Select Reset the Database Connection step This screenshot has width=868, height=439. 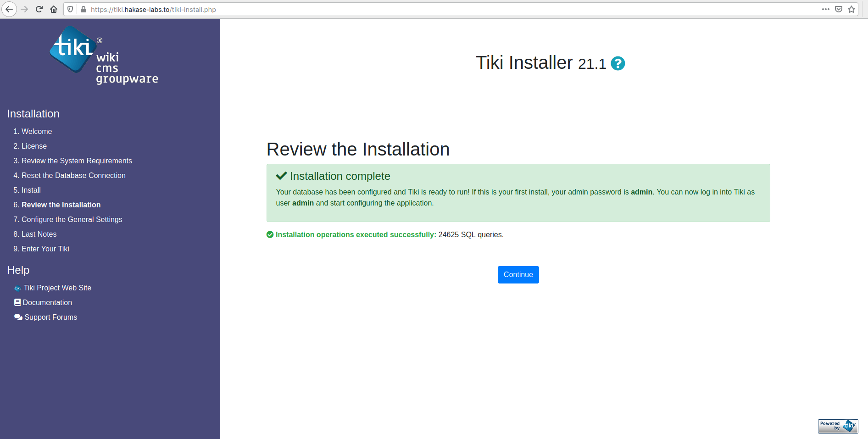[x=73, y=175]
